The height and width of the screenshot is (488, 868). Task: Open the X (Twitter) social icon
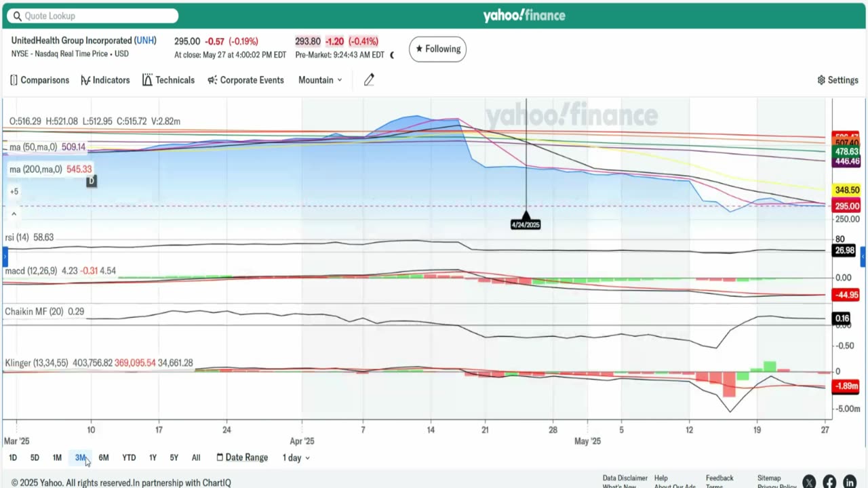(x=808, y=482)
